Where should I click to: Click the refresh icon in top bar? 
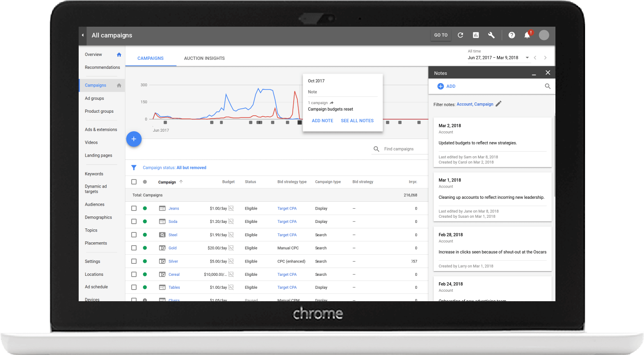point(460,35)
